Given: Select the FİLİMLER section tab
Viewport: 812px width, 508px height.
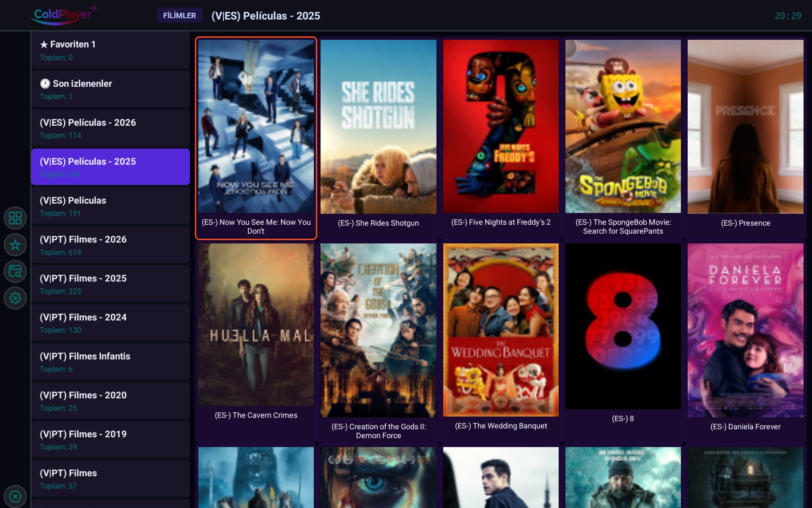Looking at the screenshot, I should click(179, 15).
